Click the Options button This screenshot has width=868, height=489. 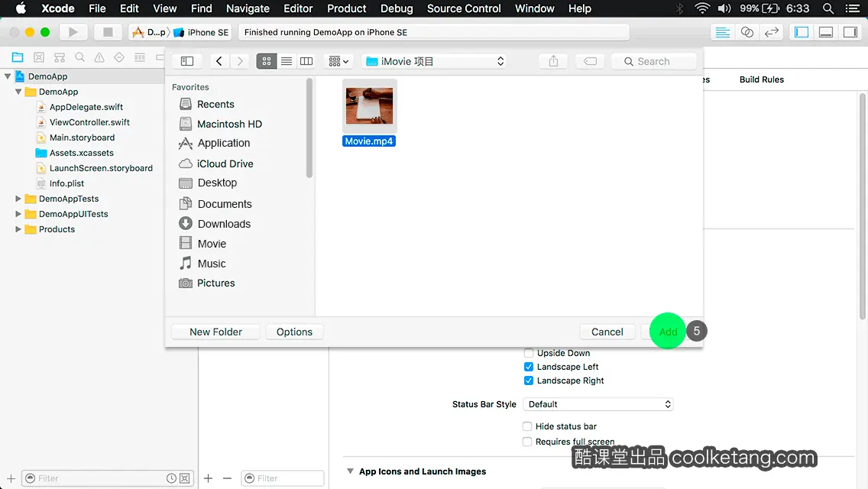294,332
